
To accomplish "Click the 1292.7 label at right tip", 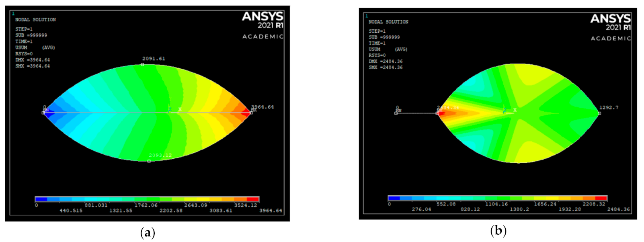I will tap(609, 108).
